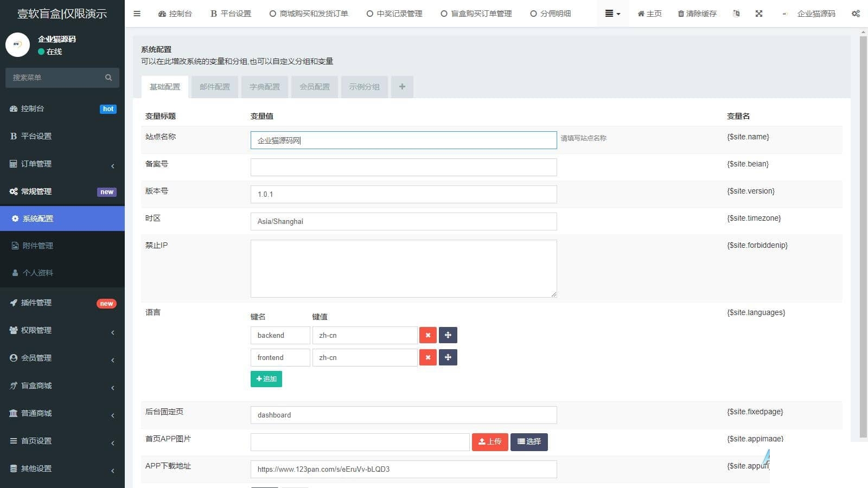The height and width of the screenshot is (488, 868).
Task: Focus the 备案号 input field
Action: point(404,167)
